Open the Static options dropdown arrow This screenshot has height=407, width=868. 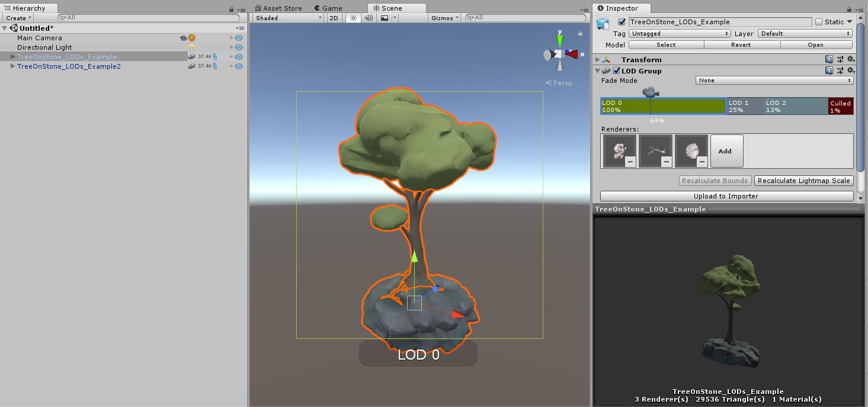tap(850, 22)
